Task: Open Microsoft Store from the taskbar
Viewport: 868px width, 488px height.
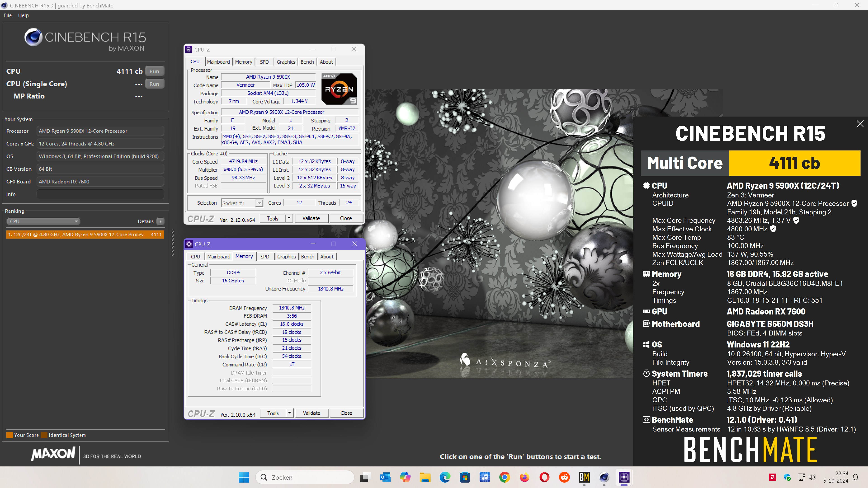Action: point(465,477)
